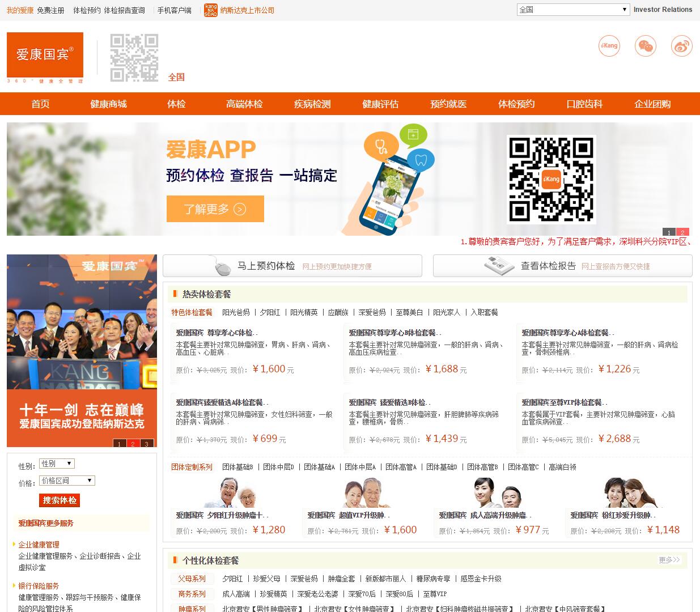Screen dimensions: 700x612
Task: Select 入职套餐 package tab
Action: (x=484, y=312)
